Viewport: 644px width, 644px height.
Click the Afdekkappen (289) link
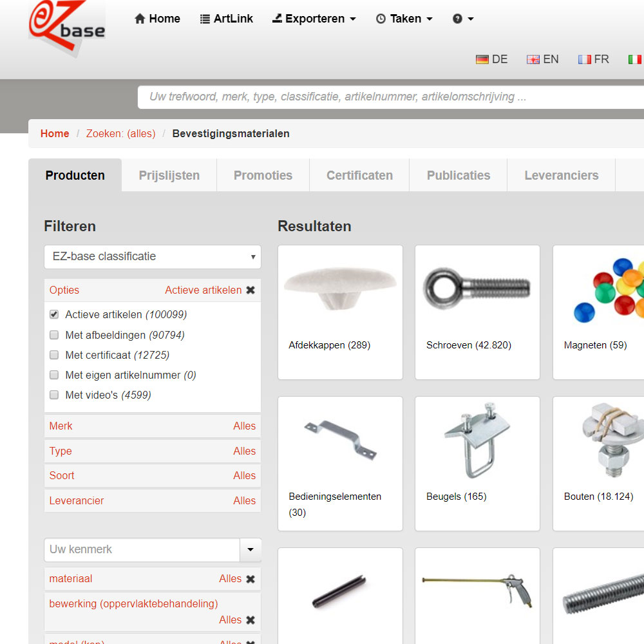[329, 345]
